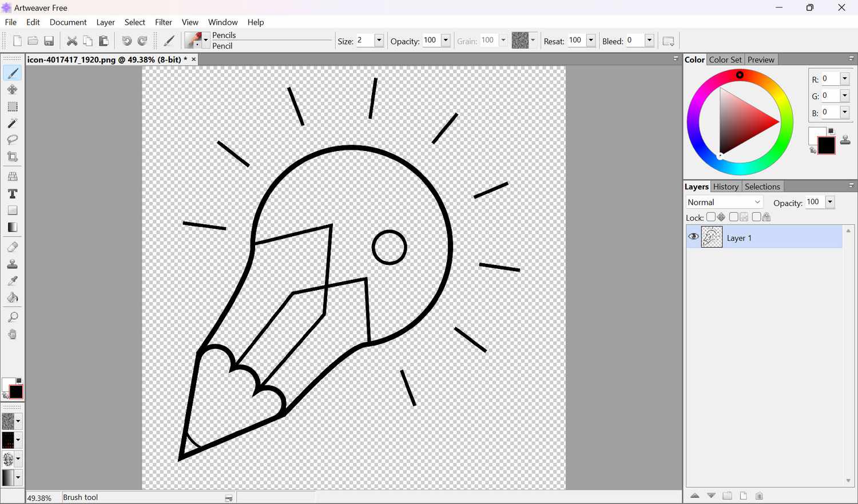Screen dimensions: 858x504
Task: Check the lock all checkbox
Action: click(757, 217)
